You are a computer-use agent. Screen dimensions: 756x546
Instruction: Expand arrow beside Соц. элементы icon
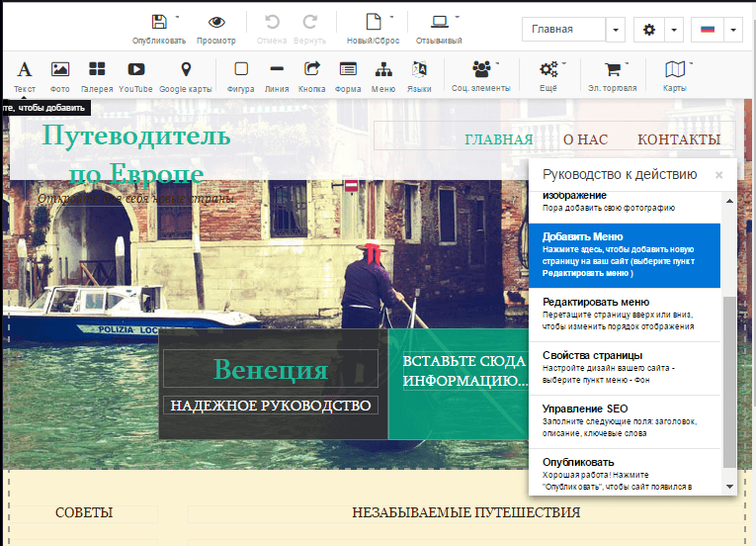pos(497,63)
